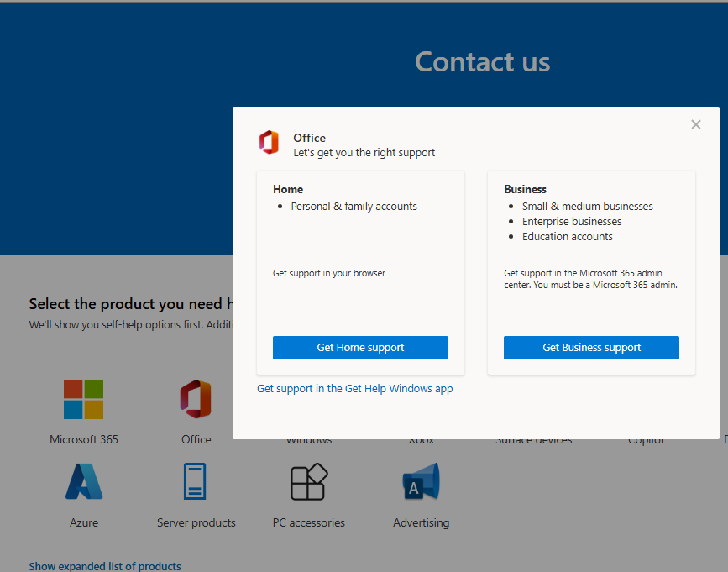Image resolution: width=728 pixels, height=572 pixels.
Task: Click the Let's get you the right support subtitle
Action: pos(364,153)
